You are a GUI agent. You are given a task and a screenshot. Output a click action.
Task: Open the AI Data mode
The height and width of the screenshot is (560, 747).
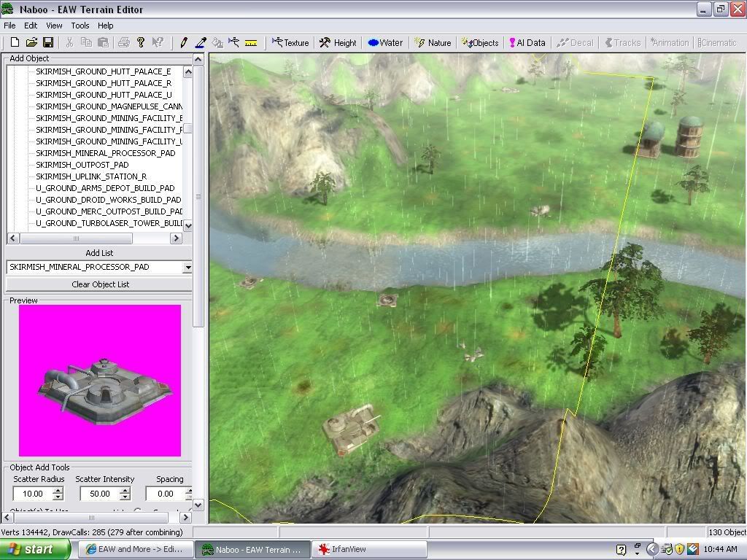tap(527, 42)
